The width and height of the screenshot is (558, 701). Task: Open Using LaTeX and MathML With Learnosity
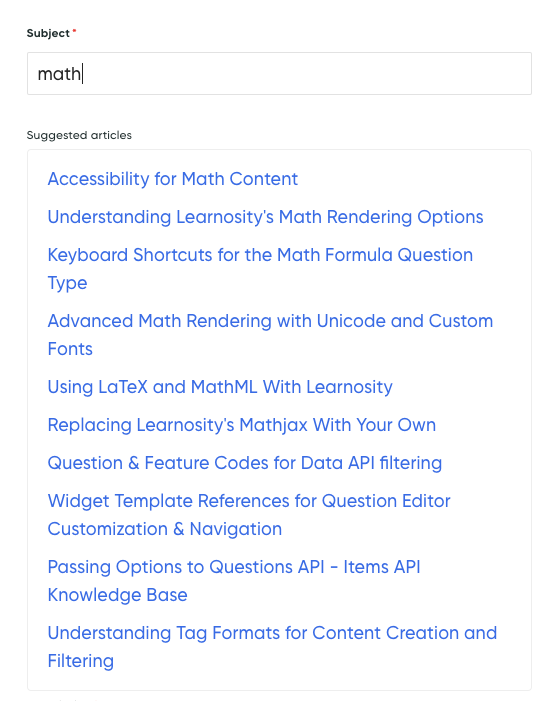point(220,387)
